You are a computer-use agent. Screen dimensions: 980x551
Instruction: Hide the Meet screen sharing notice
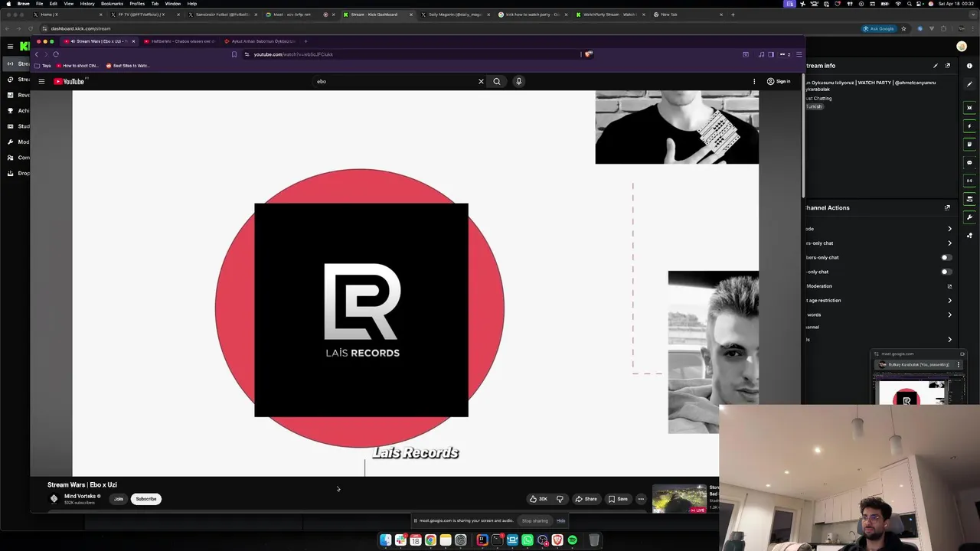[560, 520]
